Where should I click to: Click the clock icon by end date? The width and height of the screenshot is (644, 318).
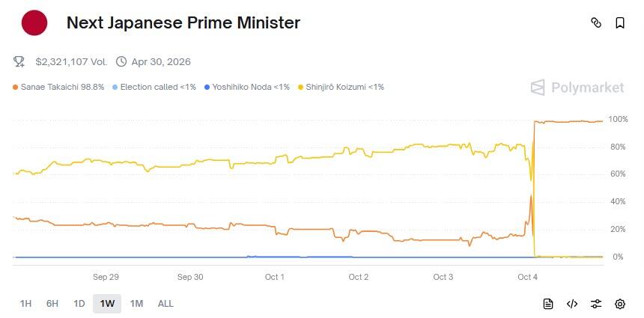[121, 61]
